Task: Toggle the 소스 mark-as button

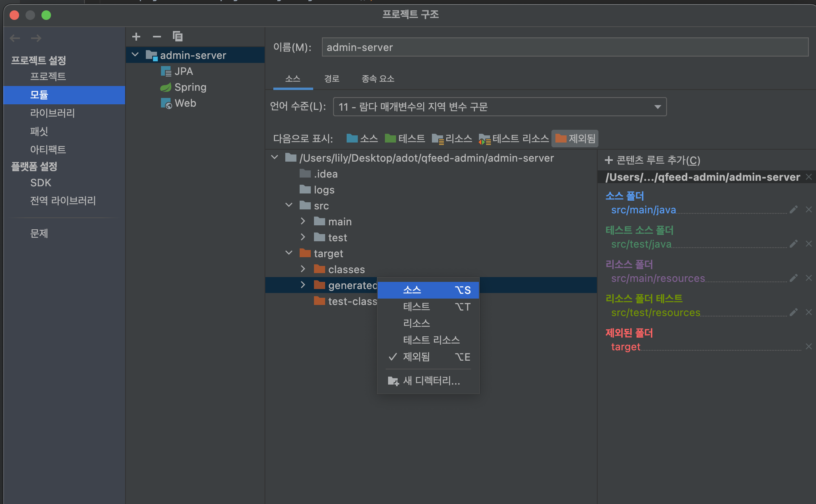Action: click(x=362, y=139)
